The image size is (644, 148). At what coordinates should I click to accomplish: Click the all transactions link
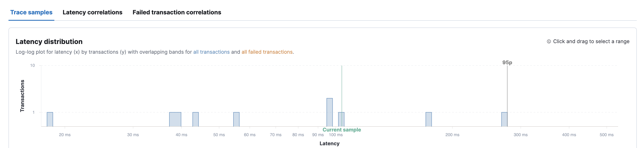click(211, 52)
